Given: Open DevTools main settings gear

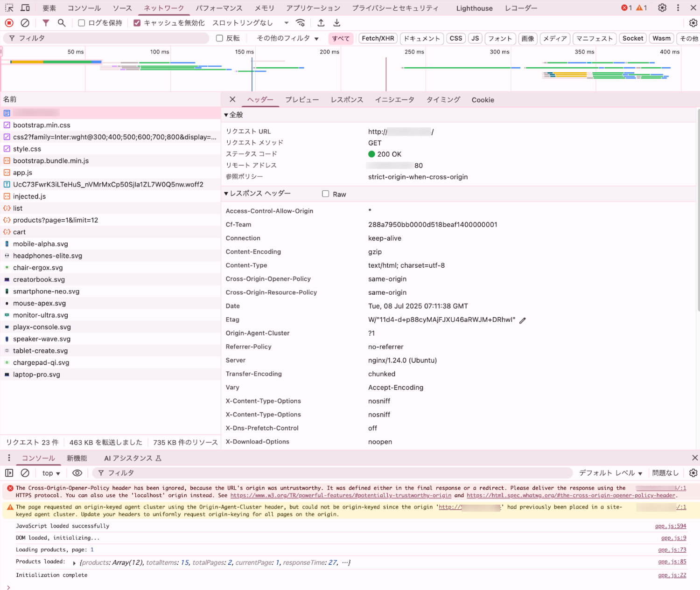Looking at the screenshot, I should (662, 8).
